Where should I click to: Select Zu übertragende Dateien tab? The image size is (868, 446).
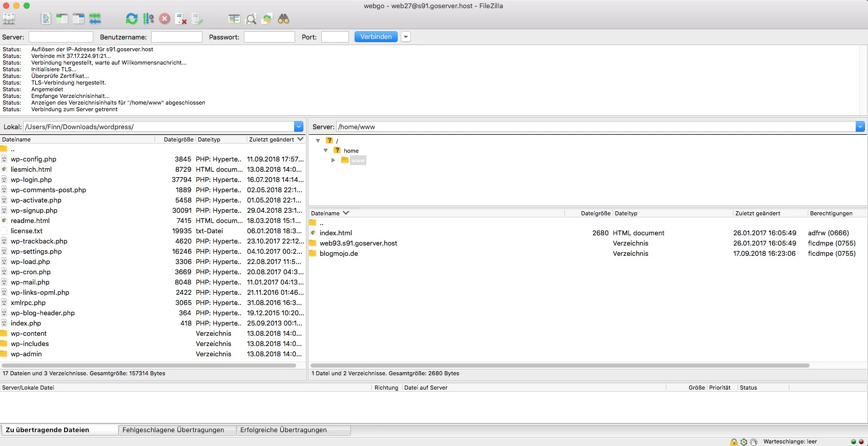[x=59, y=430]
